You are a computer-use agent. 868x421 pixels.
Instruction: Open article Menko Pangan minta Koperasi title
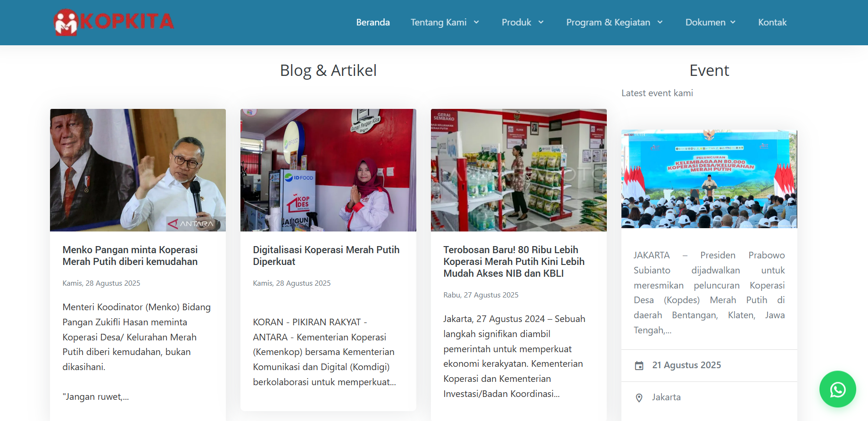pos(130,256)
